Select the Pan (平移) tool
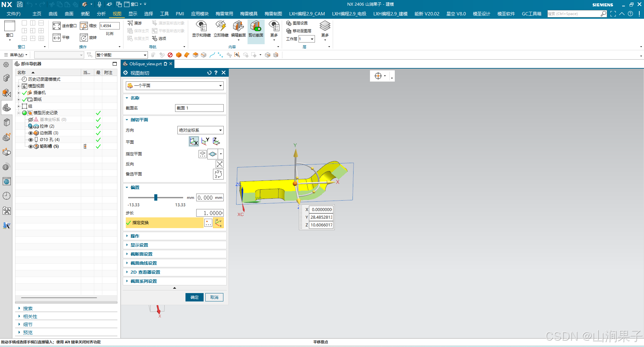This screenshot has width=644, height=347. click(57, 38)
